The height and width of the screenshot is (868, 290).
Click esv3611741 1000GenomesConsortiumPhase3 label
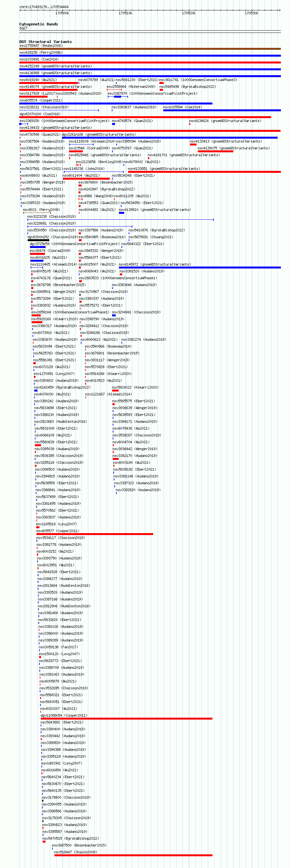point(198,80)
